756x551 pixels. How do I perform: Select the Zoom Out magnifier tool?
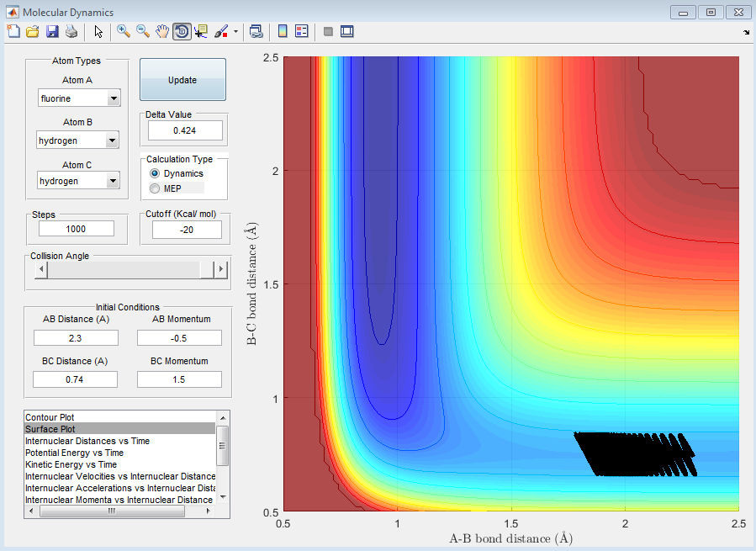click(x=143, y=32)
